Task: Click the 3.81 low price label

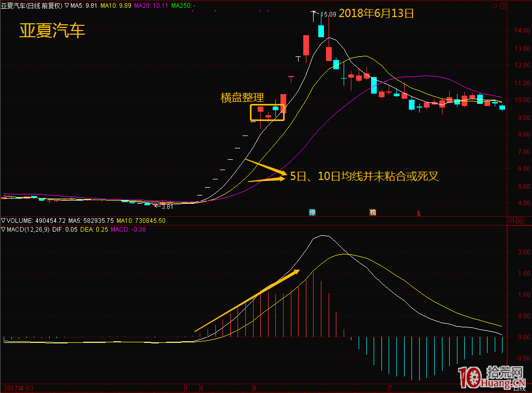Action: 167,206
